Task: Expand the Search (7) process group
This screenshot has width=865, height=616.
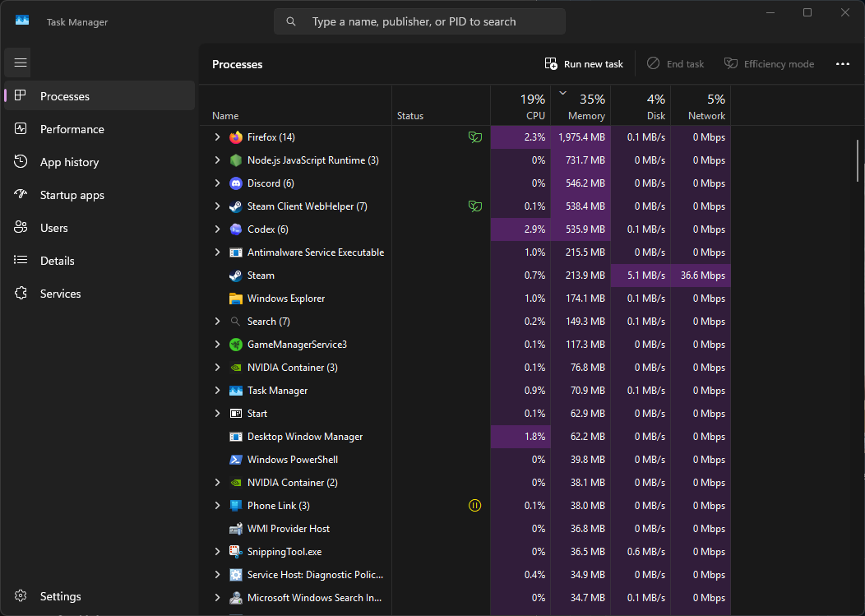Action: pyautogui.click(x=217, y=322)
